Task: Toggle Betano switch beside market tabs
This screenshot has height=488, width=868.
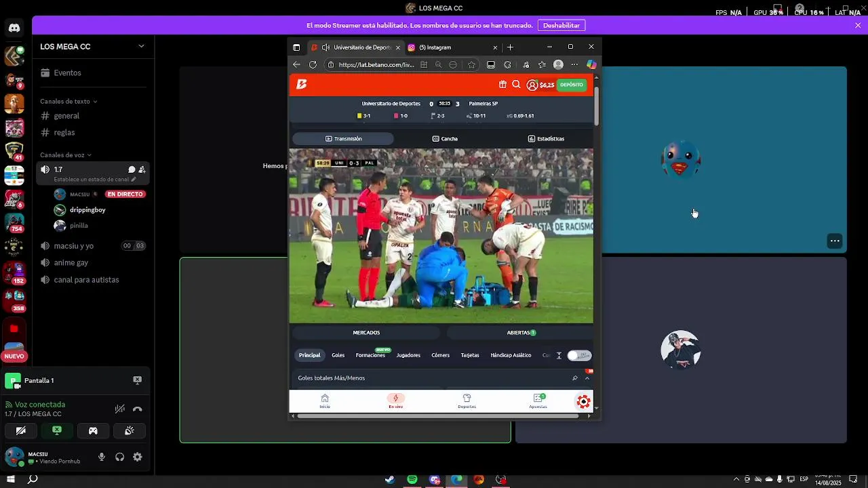Action: pos(579,355)
